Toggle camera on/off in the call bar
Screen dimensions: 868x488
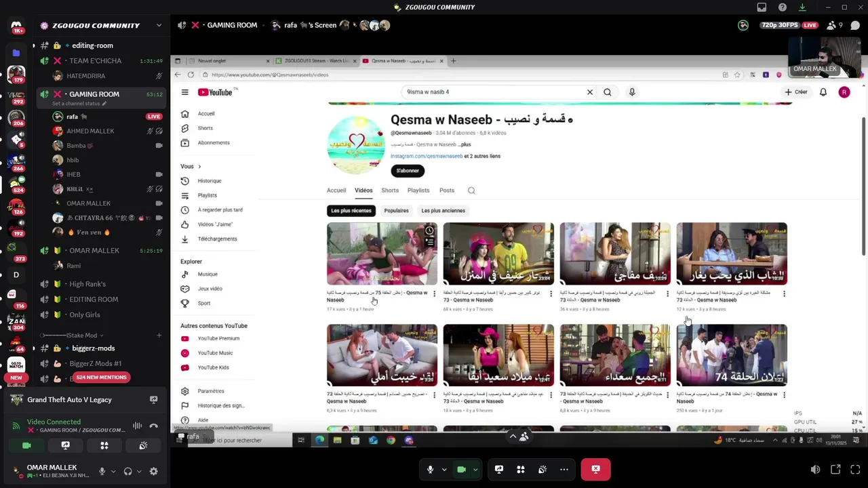461,469
